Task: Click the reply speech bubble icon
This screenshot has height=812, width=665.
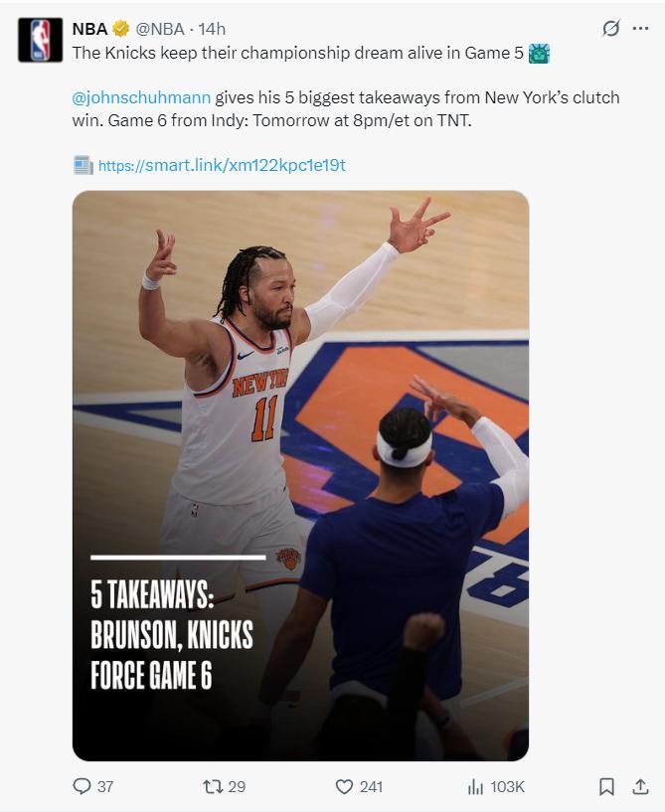Action: tap(83, 786)
